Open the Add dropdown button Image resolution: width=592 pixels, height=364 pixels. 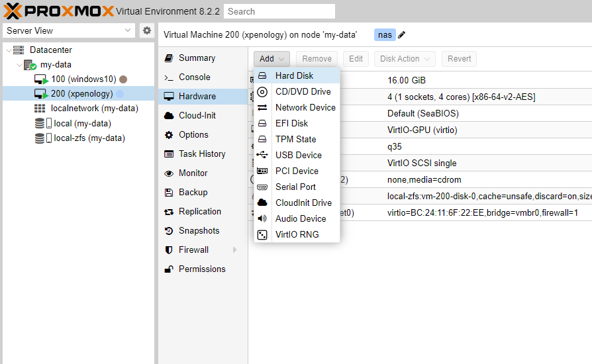(272, 59)
